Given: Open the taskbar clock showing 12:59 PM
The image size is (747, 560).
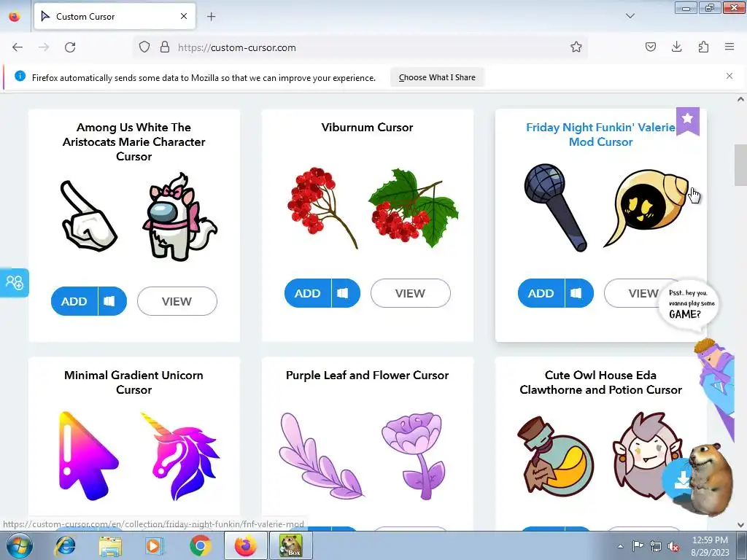Looking at the screenshot, I should point(710,545).
